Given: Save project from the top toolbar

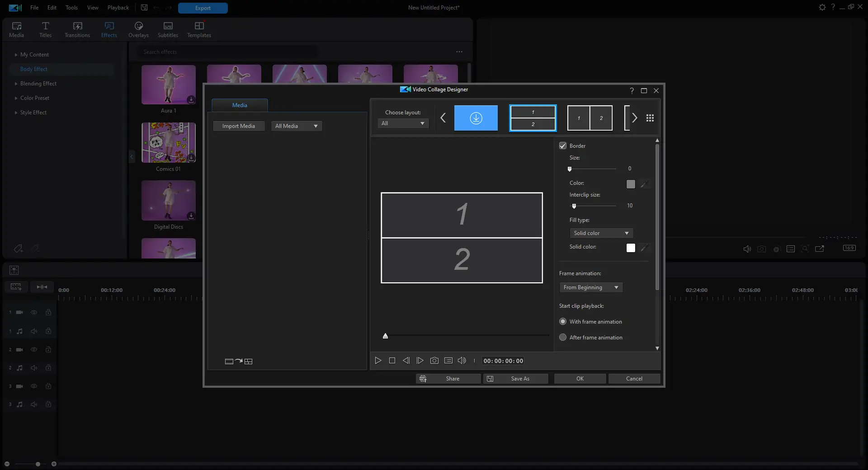Looking at the screenshot, I should (144, 8).
